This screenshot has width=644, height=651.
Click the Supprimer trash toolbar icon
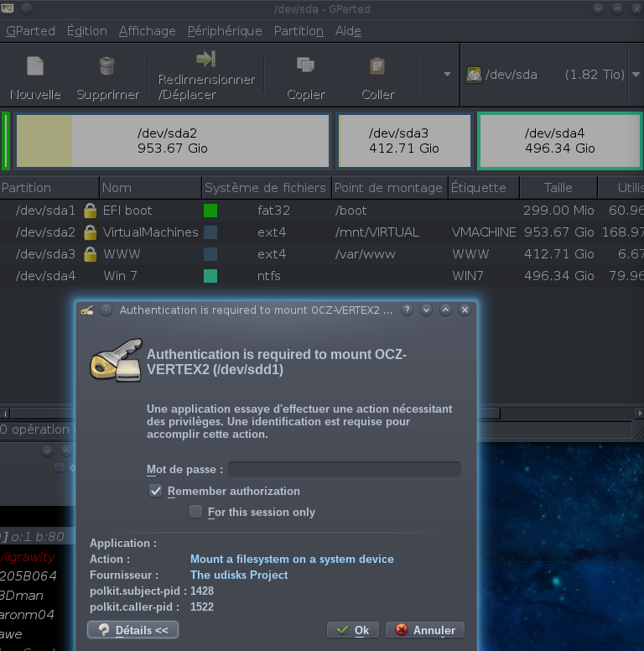pos(107,66)
